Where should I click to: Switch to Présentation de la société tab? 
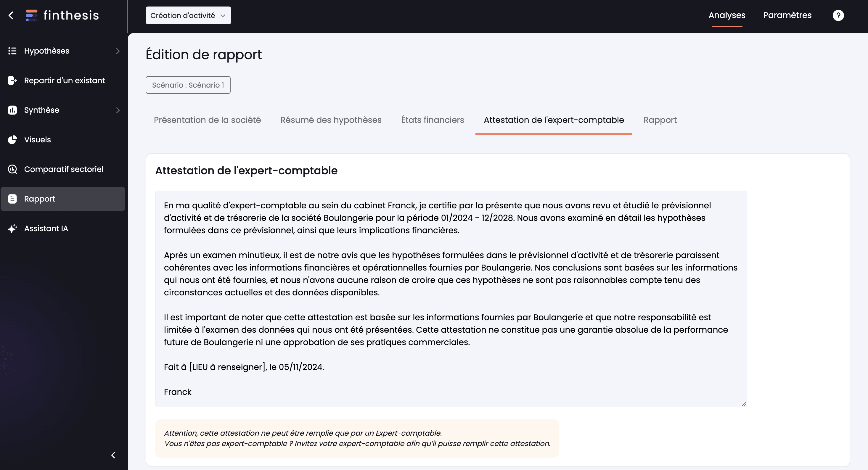click(x=207, y=120)
